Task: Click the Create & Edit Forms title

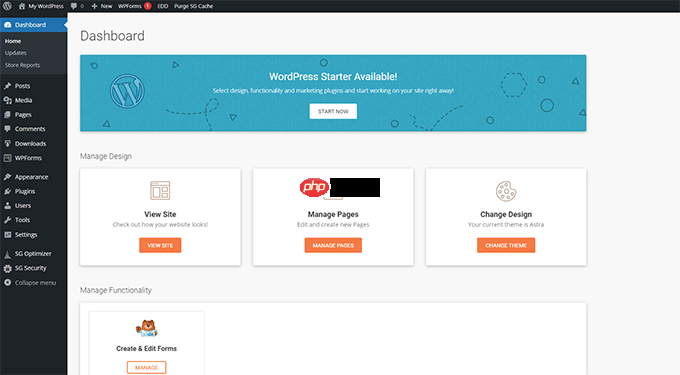Action: (147, 349)
